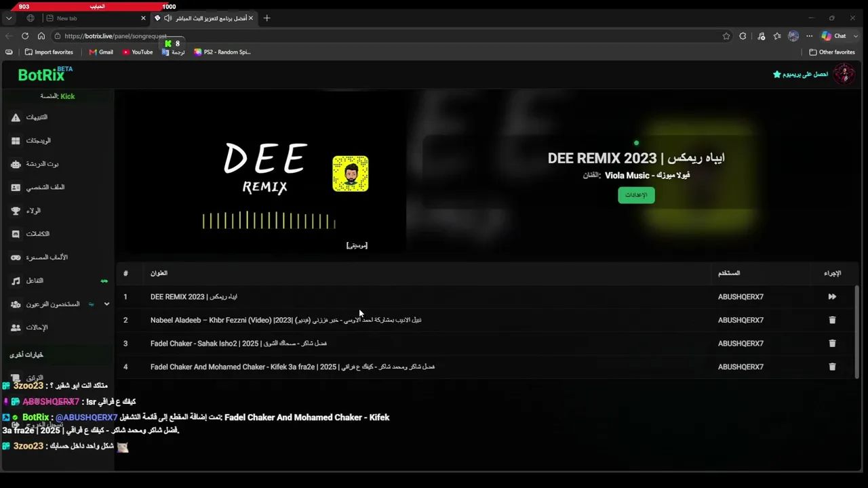
Task: Skip the DEE REMIX 2023 song
Action: (832, 296)
